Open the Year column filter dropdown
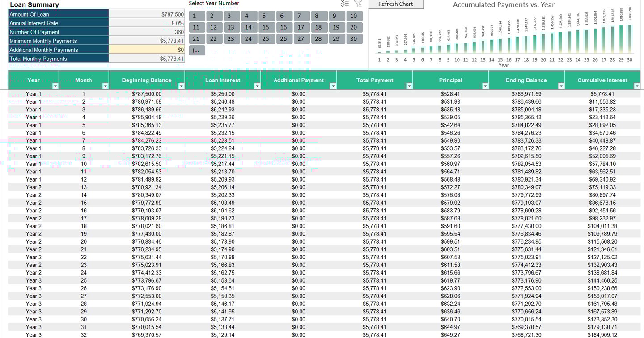 pyautogui.click(x=55, y=85)
